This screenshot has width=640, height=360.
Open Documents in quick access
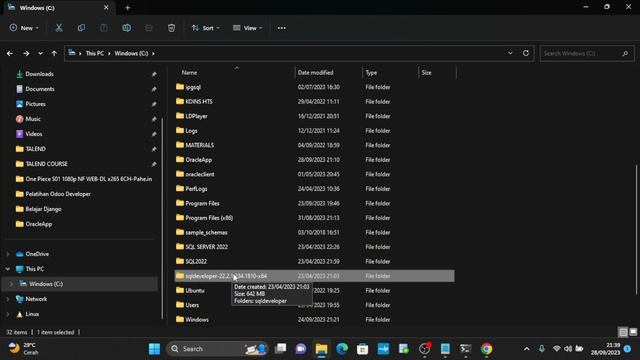40,89
